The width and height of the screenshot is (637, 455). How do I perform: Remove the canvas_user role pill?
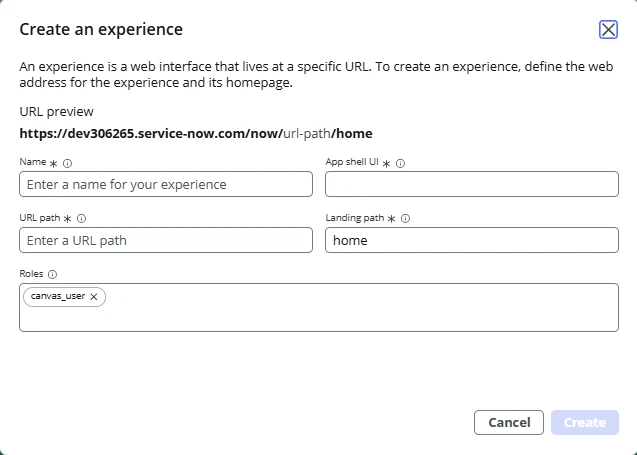click(94, 297)
